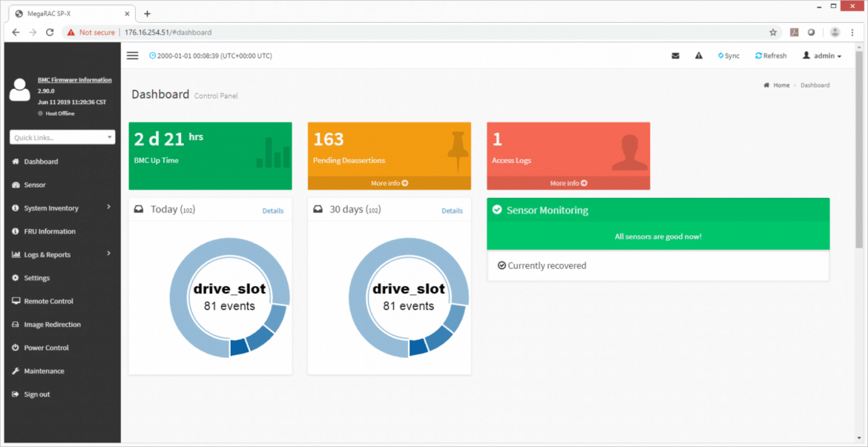This screenshot has width=868, height=447.
Task: Open the warning triangle notifications icon
Action: pyautogui.click(x=699, y=56)
